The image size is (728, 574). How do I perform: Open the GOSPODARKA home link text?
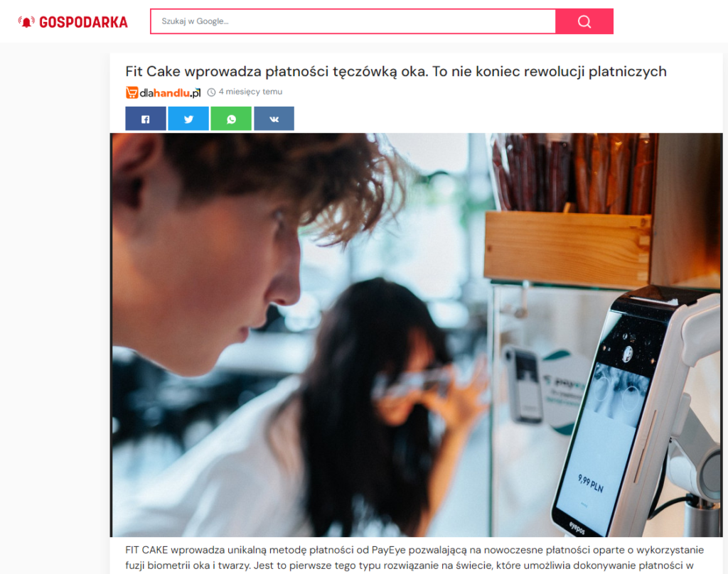pyautogui.click(x=84, y=22)
